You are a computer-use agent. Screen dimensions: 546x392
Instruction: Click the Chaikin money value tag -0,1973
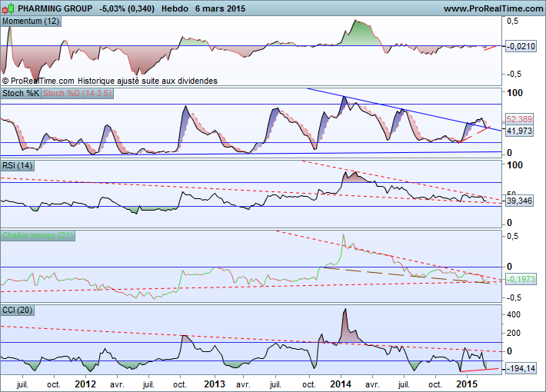click(521, 278)
